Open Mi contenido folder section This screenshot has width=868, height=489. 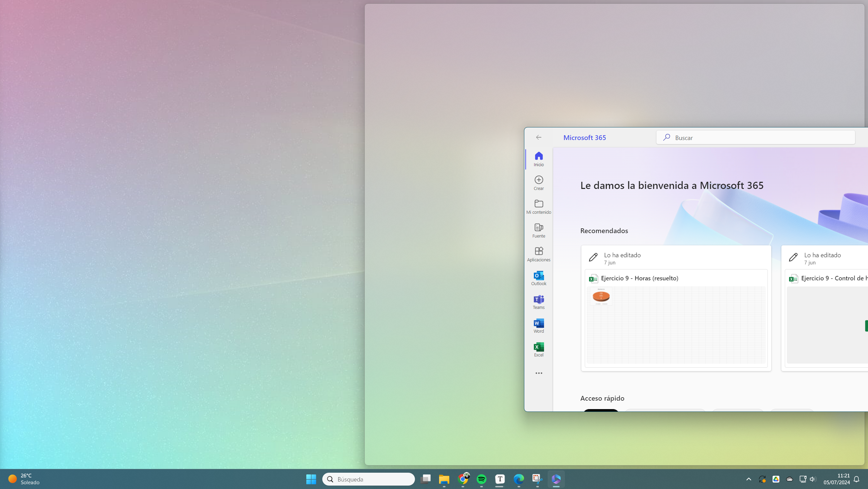539,207
